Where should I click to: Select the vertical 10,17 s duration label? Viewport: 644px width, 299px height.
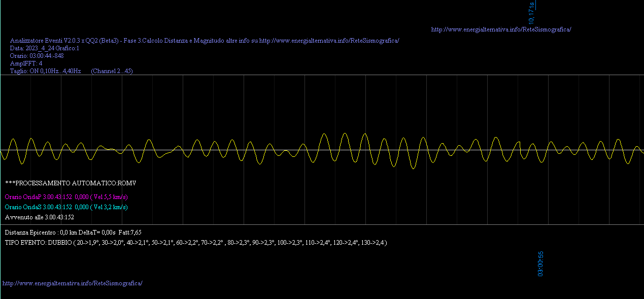click(x=531, y=13)
